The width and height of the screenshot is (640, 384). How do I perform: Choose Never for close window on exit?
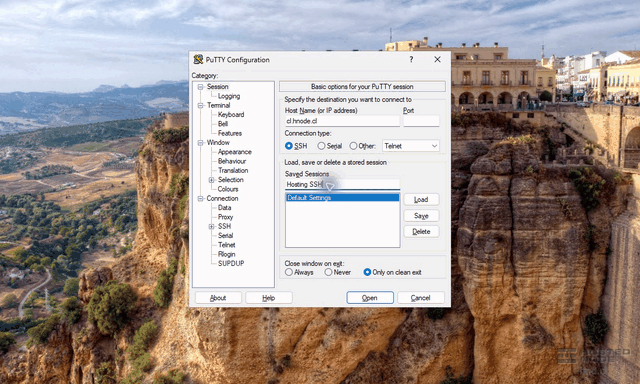coord(328,272)
